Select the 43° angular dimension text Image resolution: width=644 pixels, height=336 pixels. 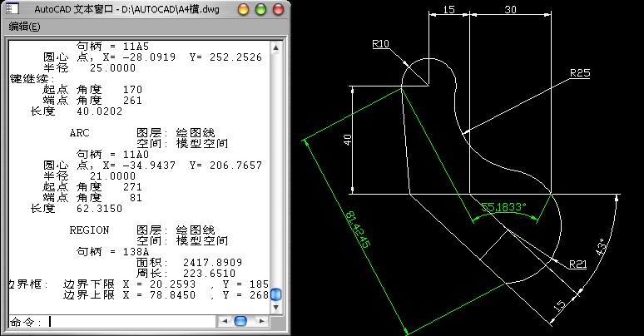(601, 247)
